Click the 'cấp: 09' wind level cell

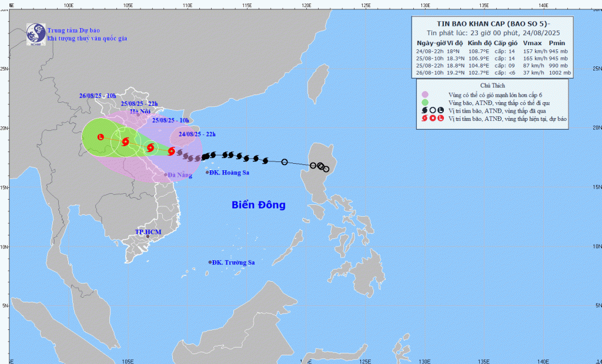point(504,66)
